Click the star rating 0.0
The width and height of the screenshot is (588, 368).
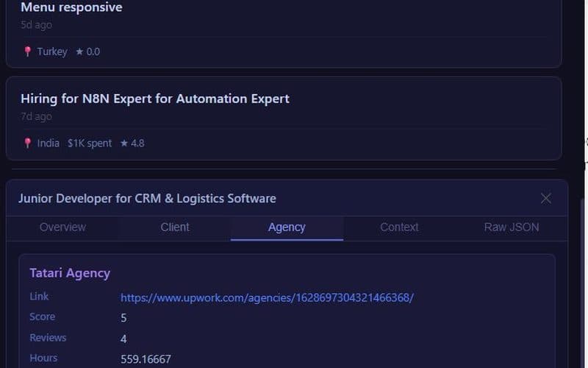coord(87,52)
